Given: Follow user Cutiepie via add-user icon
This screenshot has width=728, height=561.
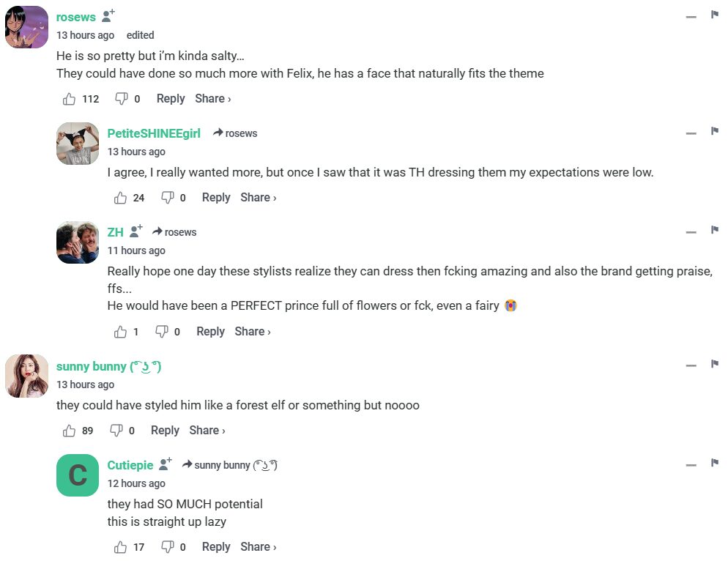Looking at the screenshot, I should tap(166, 464).
